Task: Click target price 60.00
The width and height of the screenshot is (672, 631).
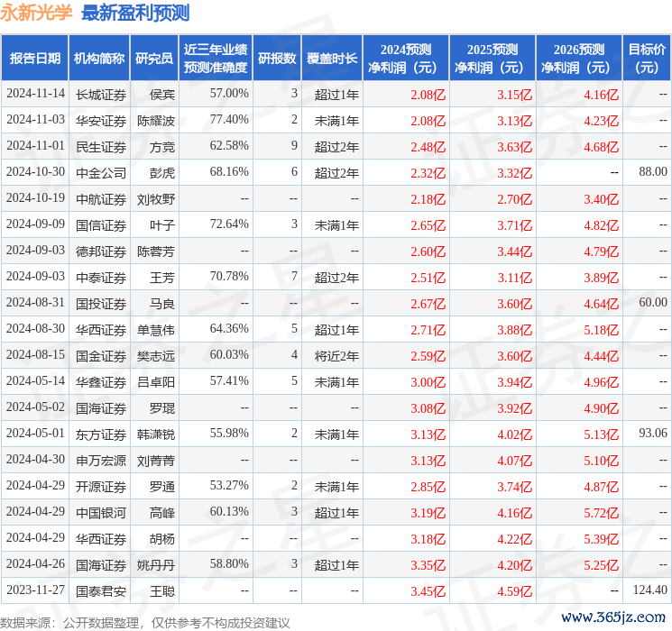Action: point(653,303)
